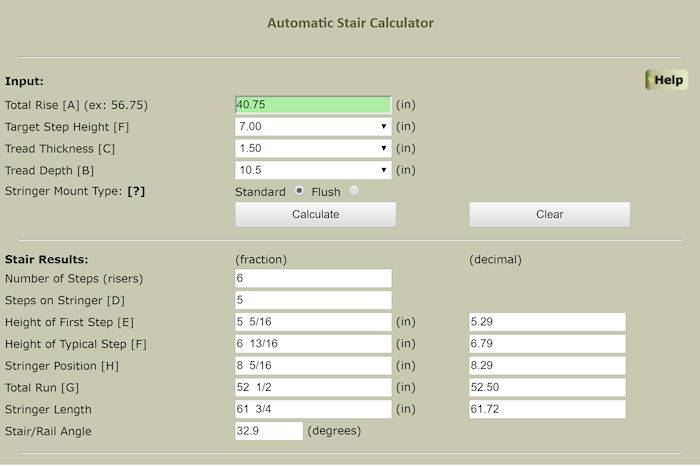700x466 pixels.
Task: Click Height of First Step fraction field
Action: (x=312, y=322)
